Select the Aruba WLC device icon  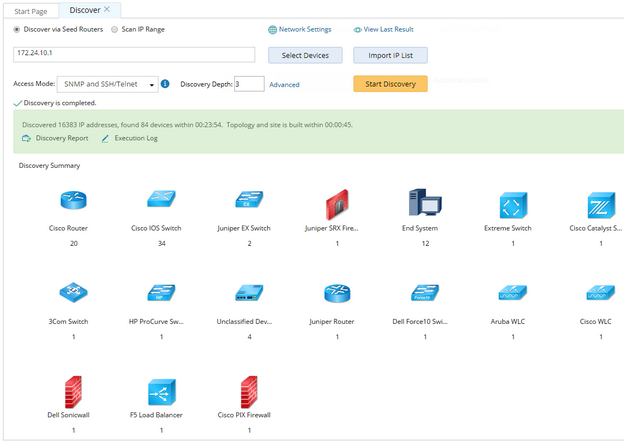(x=513, y=293)
